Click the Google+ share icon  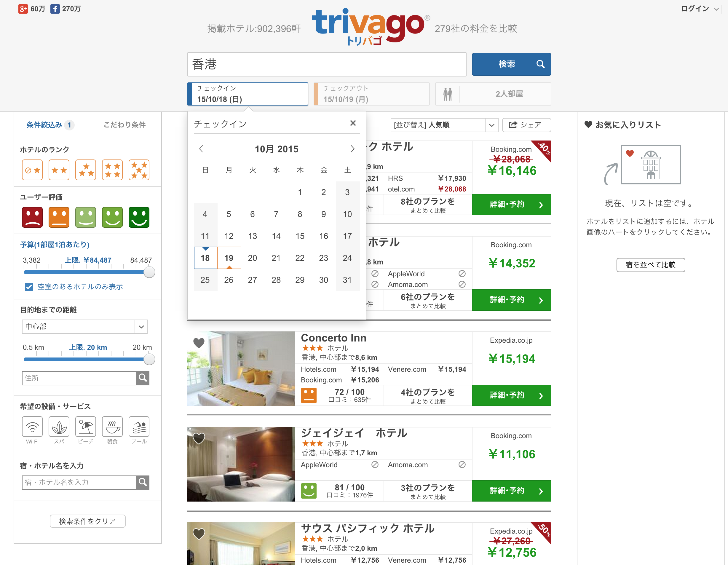pos(23,9)
